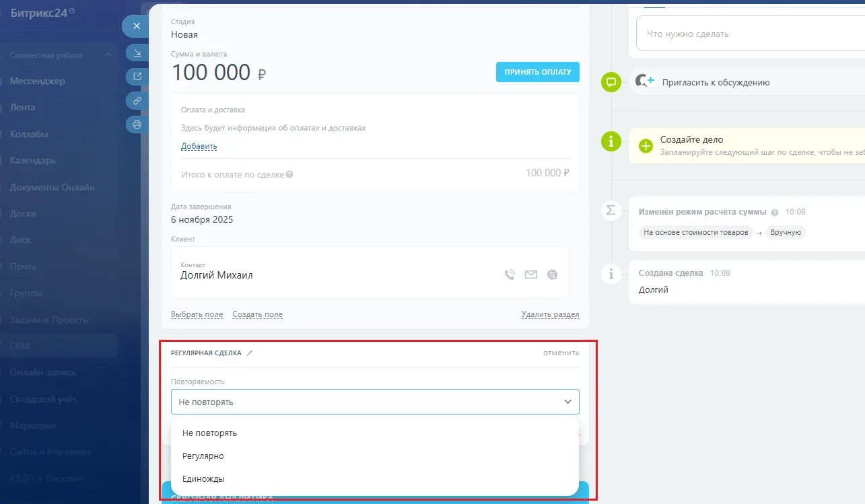The width and height of the screenshot is (865, 504).
Task: Click Удалить раздел link
Action: pos(551,314)
